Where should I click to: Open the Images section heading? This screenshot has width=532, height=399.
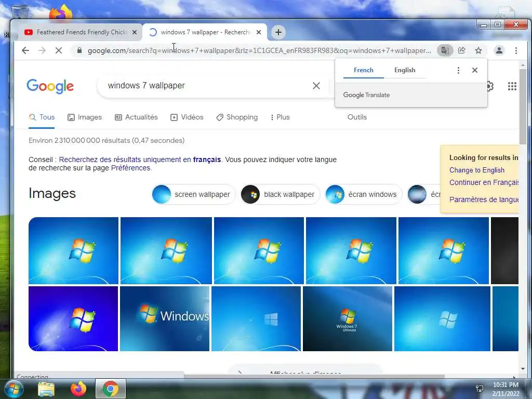coord(52,193)
